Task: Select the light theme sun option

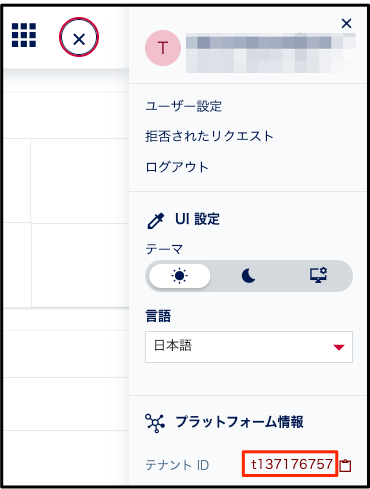Action: [180, 276]
